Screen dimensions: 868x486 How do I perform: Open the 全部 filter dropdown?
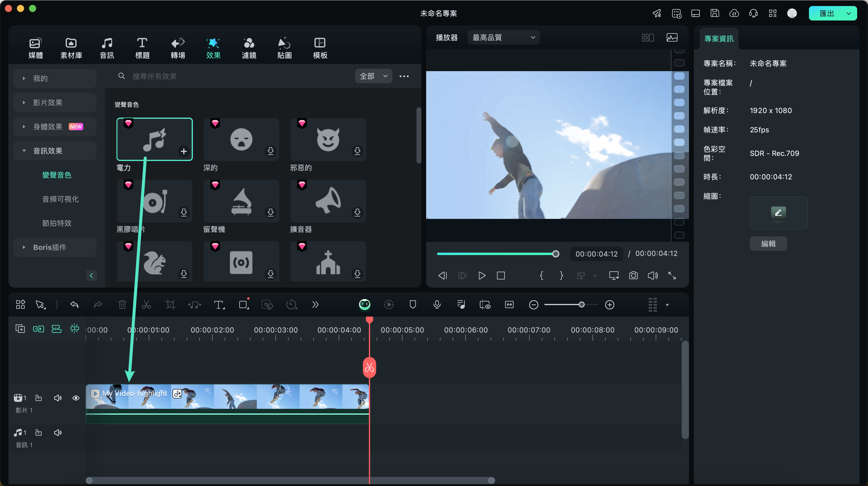pyautogui.click(x=373, y=76)
